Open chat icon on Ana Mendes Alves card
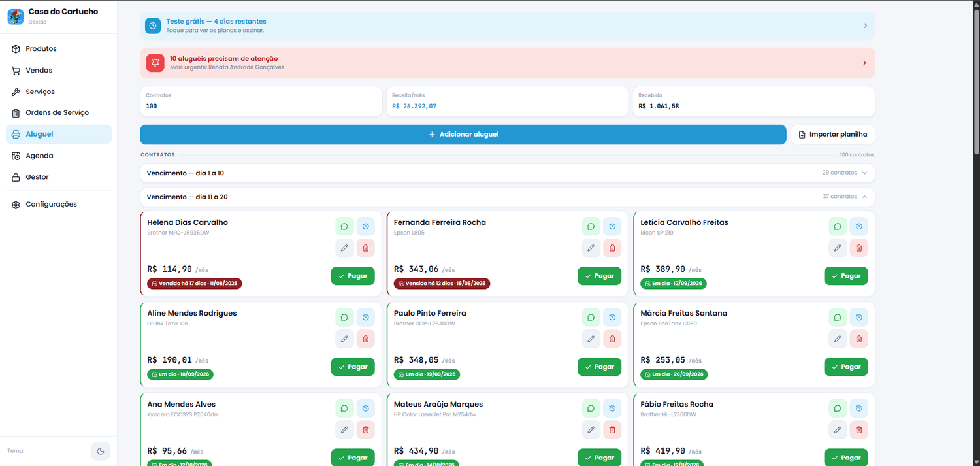Image resolution: width=980 pixels, height=466 pixels. 344,408
